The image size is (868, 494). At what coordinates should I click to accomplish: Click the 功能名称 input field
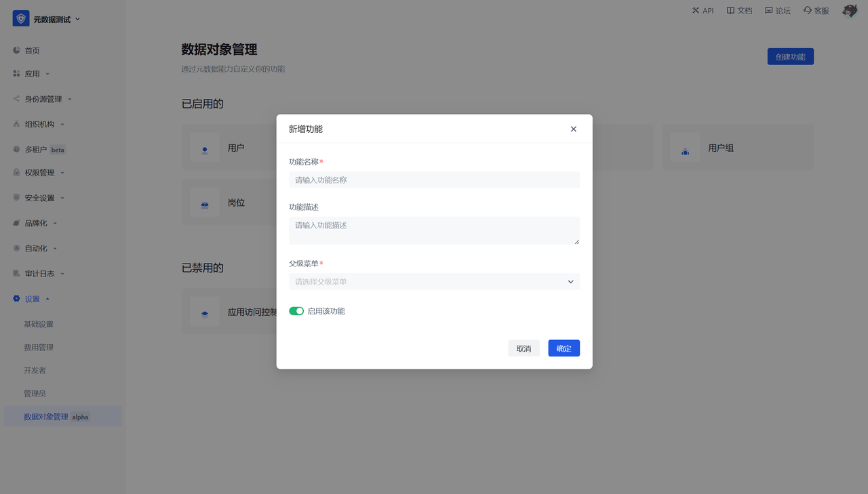434,180
